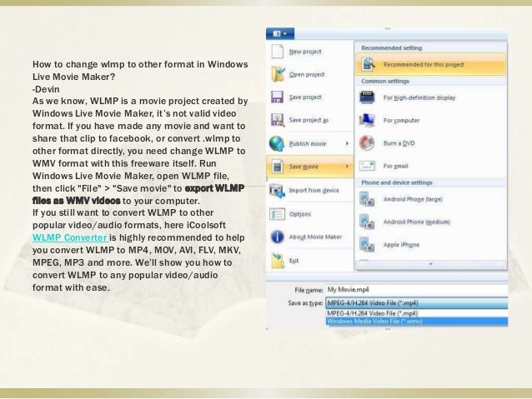Select the Apple iPhone setting
The image size is (532, 399).
click(x=431, y=245)
